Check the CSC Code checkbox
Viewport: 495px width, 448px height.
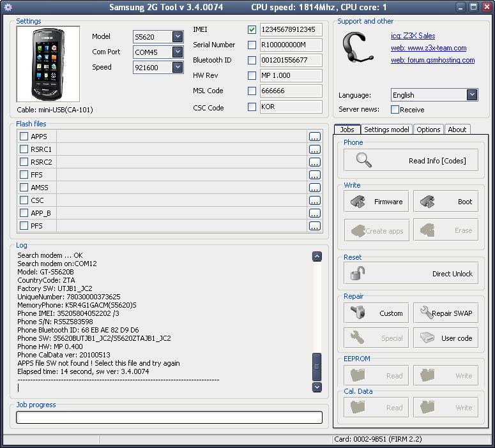pos(252,107)
